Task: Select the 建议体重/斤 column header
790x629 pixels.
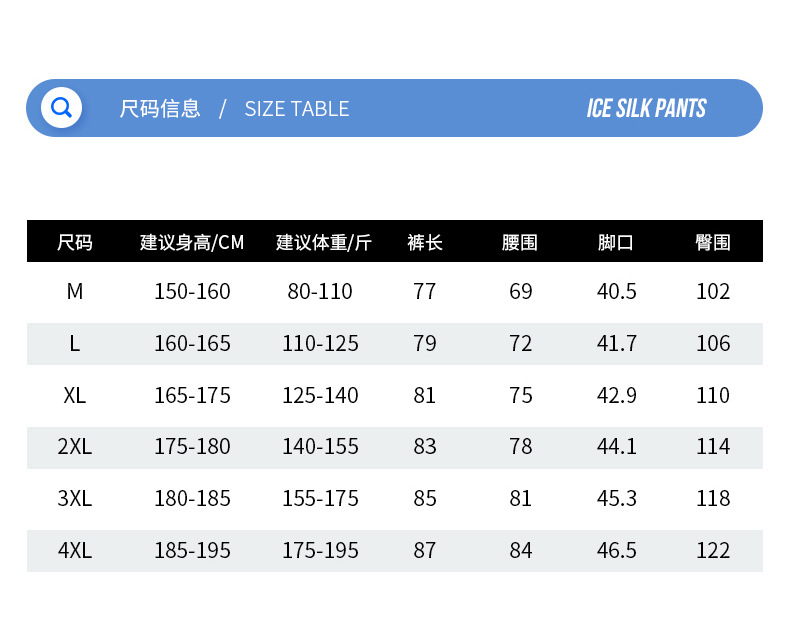Action: tap(323, 242)
